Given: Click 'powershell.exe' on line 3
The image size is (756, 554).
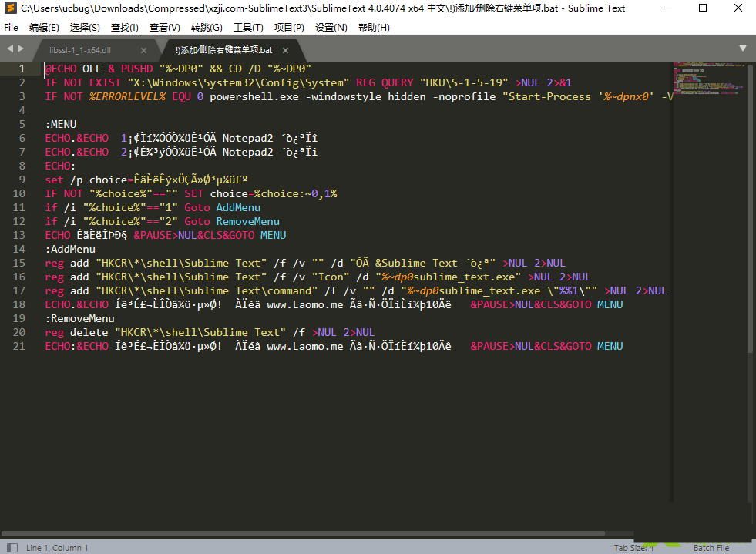Looking at the screenshot, I should 254,97.
